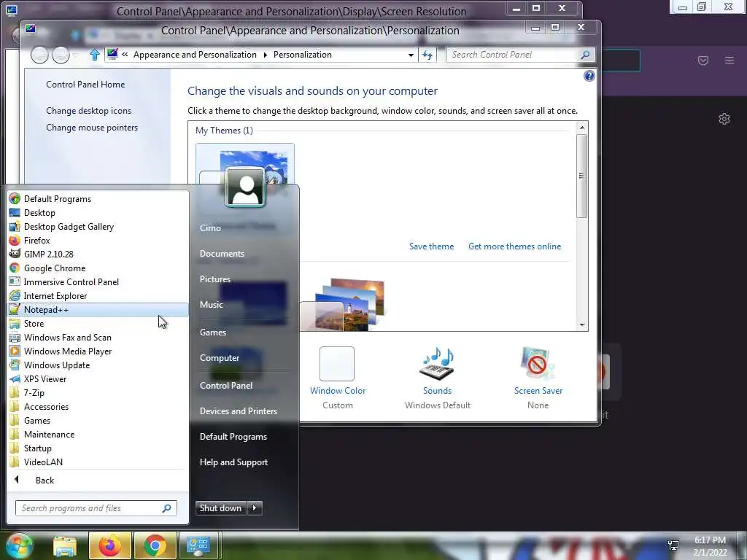Click the Desktop icon in Start menu list
This screenshot has height=560, width=747.
pyautogui.click(x=15, y=212)
